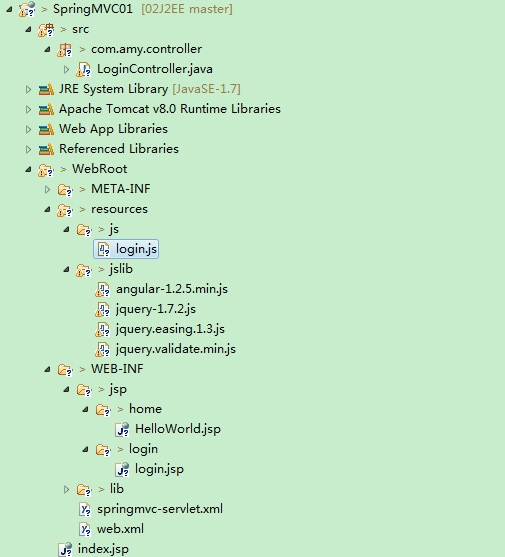Select the login.js file name
Viewport: 505px width, 557px height.
[136, 249]
